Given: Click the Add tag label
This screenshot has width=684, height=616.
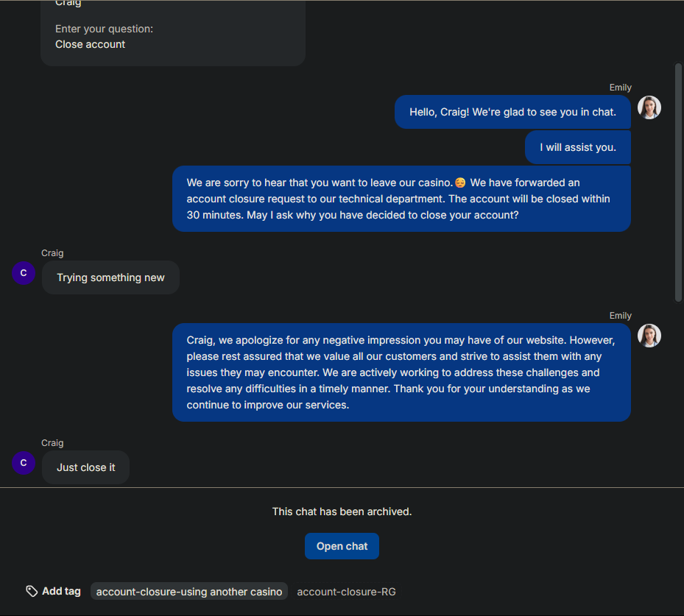Looking at the screenshot, I should point(61,591).
